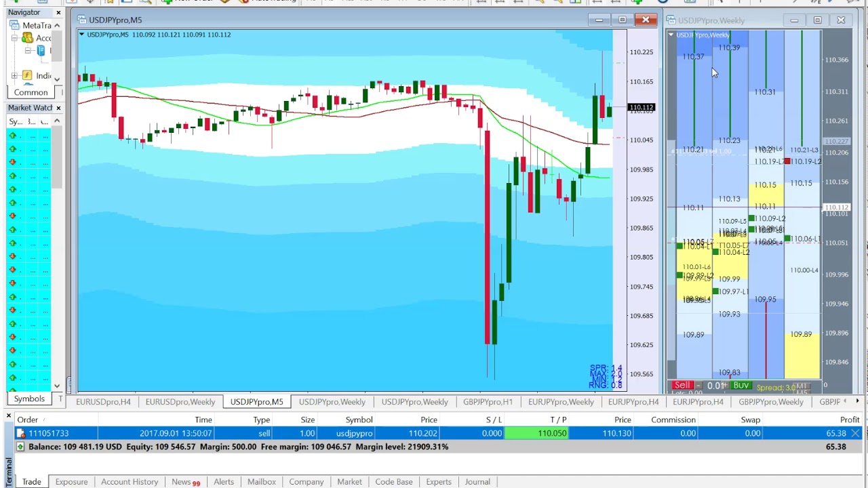
Task: Switch to the GBPJPYpro,Weekly chart tab
Action: click(771, 402)
